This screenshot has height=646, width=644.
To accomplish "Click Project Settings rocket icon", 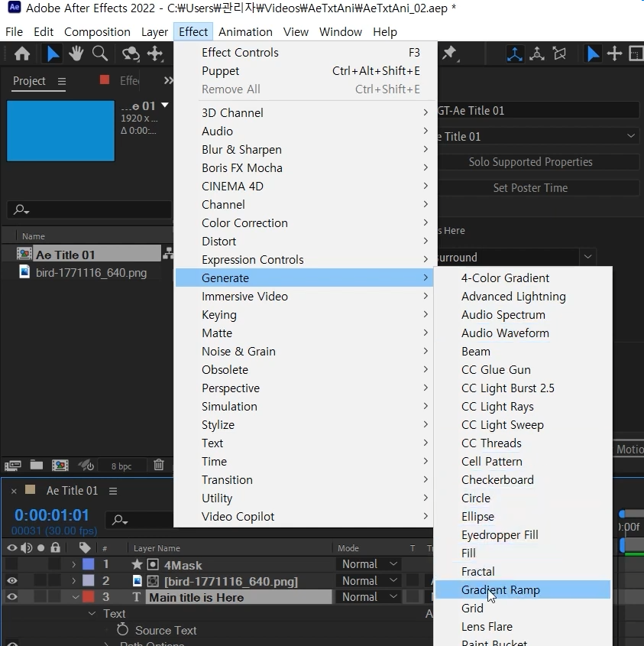I will (86, 466).
